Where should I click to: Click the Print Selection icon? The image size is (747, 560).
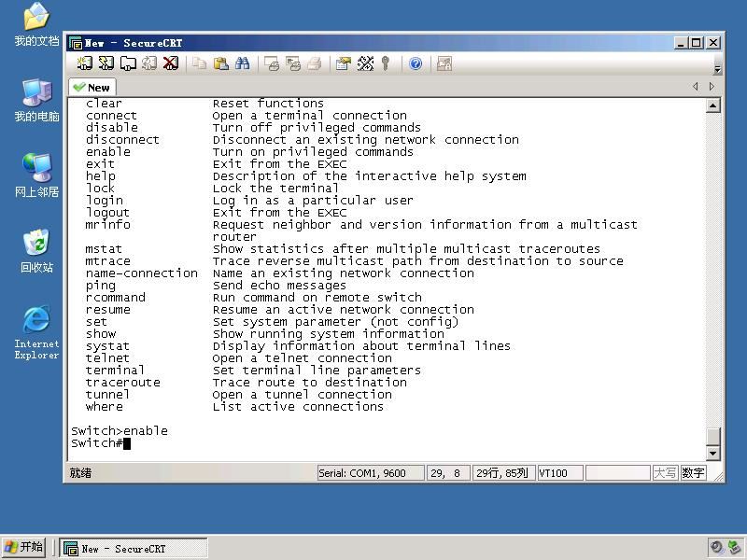[x=293, y=63]
